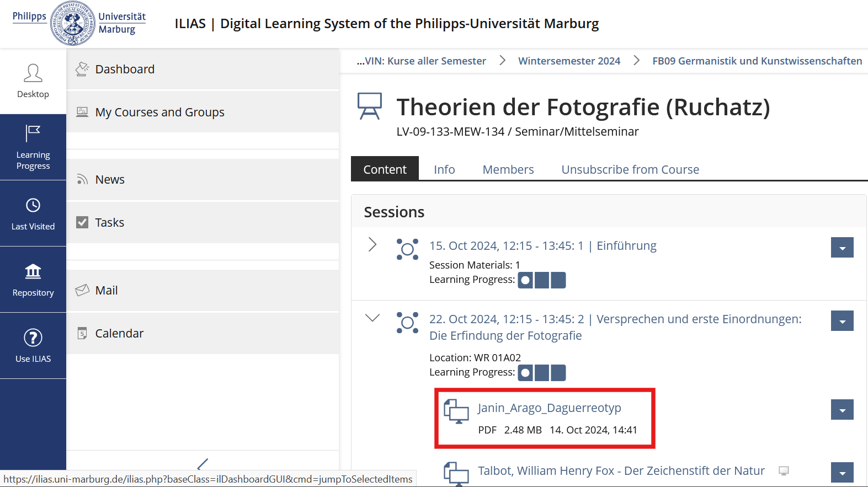Screen dimensions: 868x487
Task: Open actions dropdown for 22. Oct session
Action: point(842,321)
